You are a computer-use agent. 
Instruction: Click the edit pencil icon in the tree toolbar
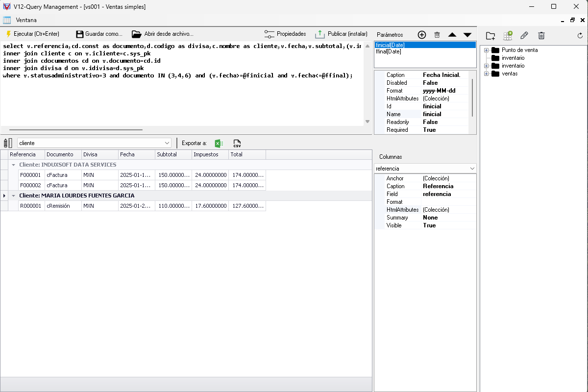524,36
